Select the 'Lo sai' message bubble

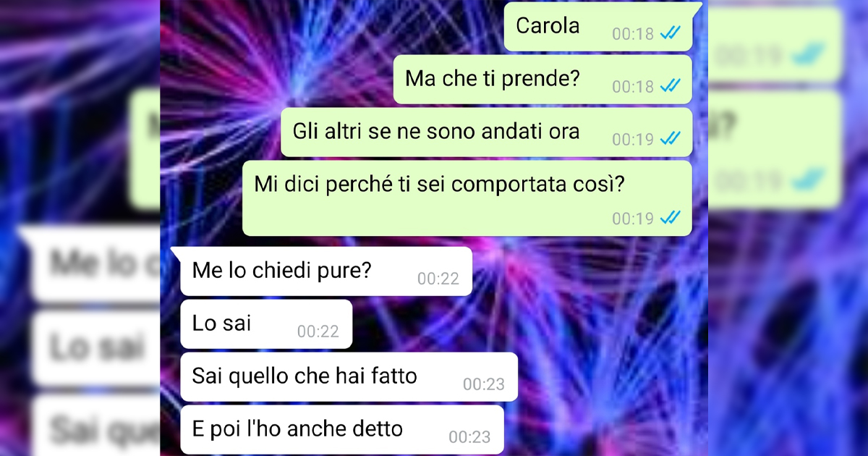[265, 324]
